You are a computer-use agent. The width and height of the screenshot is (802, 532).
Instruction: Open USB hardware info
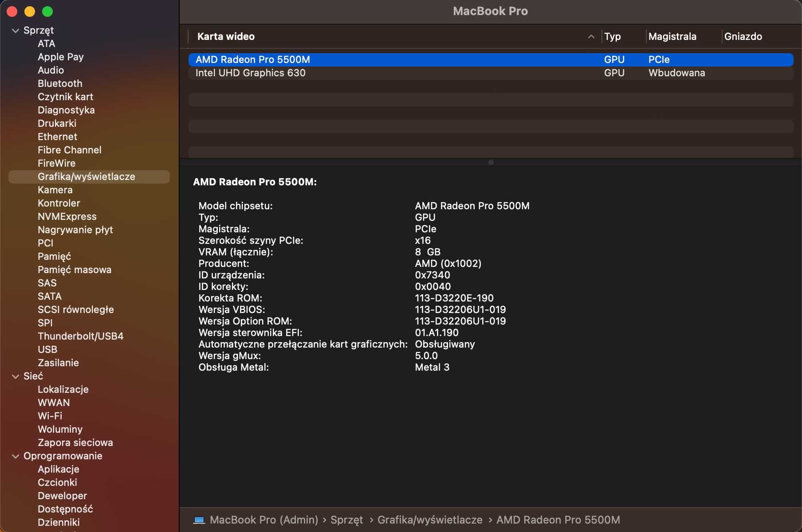(47, 349)
